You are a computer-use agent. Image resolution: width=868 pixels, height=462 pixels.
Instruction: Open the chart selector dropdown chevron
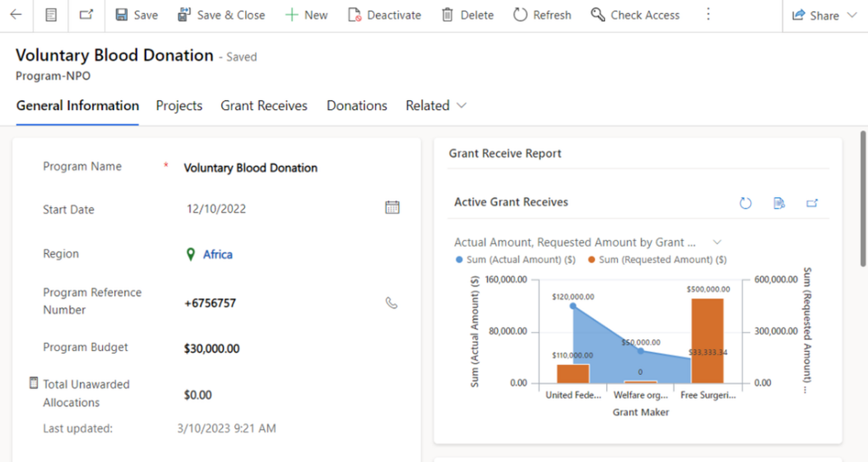[x=717, y=242]
